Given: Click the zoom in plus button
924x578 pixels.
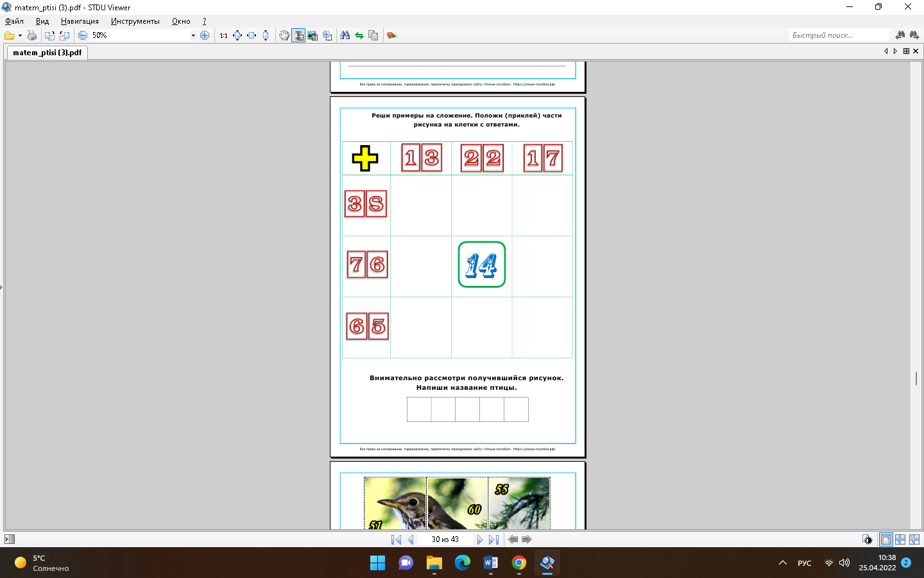Looking at the screenshot, I should coord(205,35).
